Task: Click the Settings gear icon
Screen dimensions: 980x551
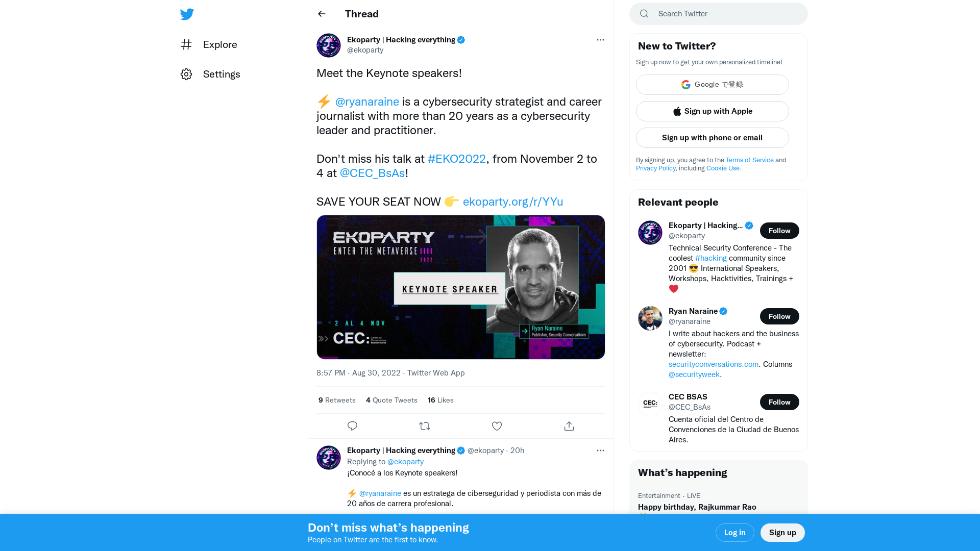Action: tap(186, 74)
